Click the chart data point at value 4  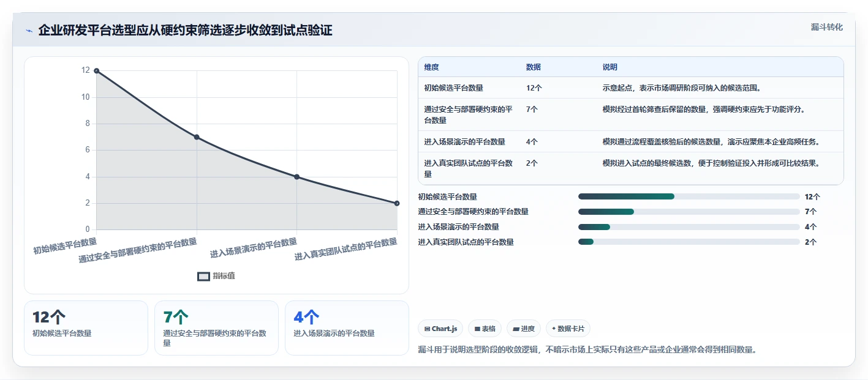coord(296,177)
